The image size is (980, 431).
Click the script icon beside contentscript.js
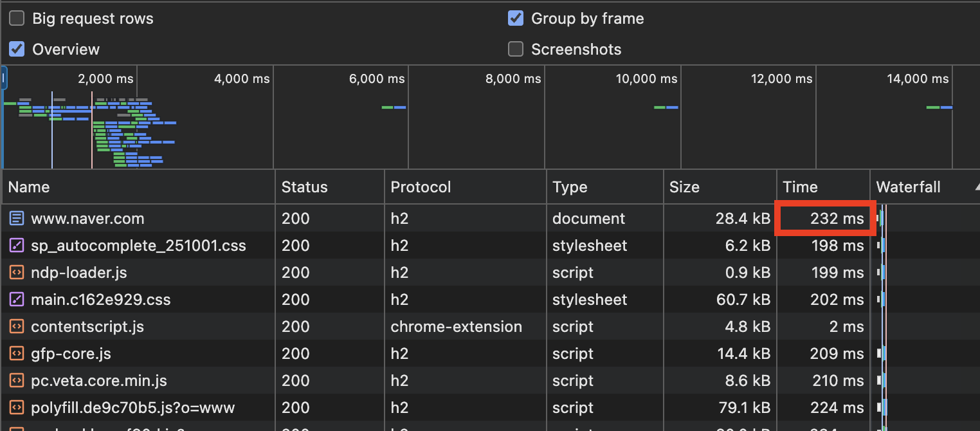click(16, 327)
